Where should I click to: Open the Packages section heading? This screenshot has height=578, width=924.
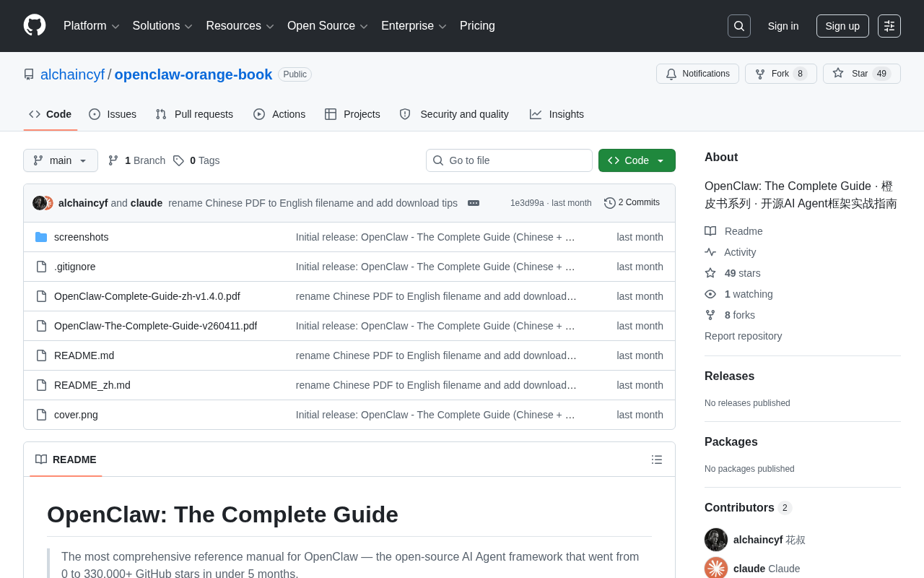[x=731, y=442]
